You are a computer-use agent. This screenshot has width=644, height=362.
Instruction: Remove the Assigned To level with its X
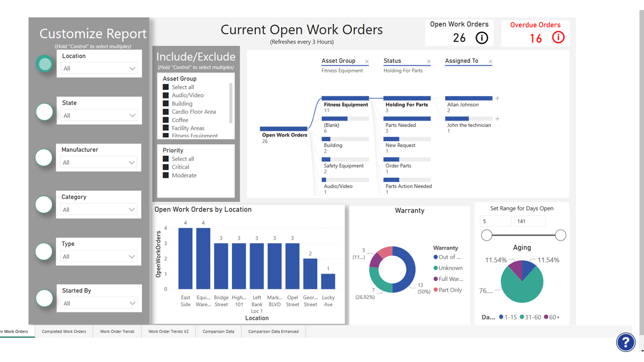pos(490,62)
